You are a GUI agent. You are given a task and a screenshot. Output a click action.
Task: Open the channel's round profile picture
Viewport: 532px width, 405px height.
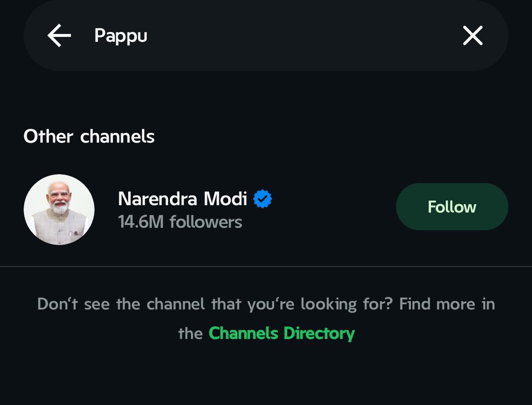pyautogui.click(x=59, y=210)
